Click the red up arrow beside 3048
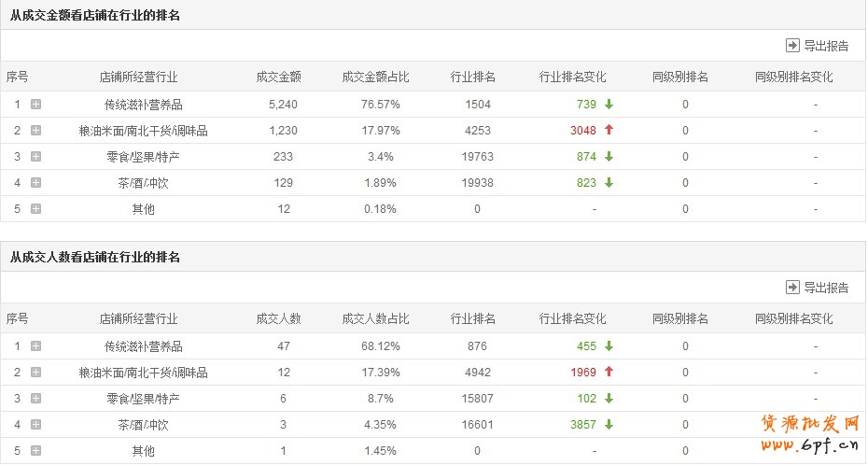Viewport: 868px width, 465px height. (609, 131)
